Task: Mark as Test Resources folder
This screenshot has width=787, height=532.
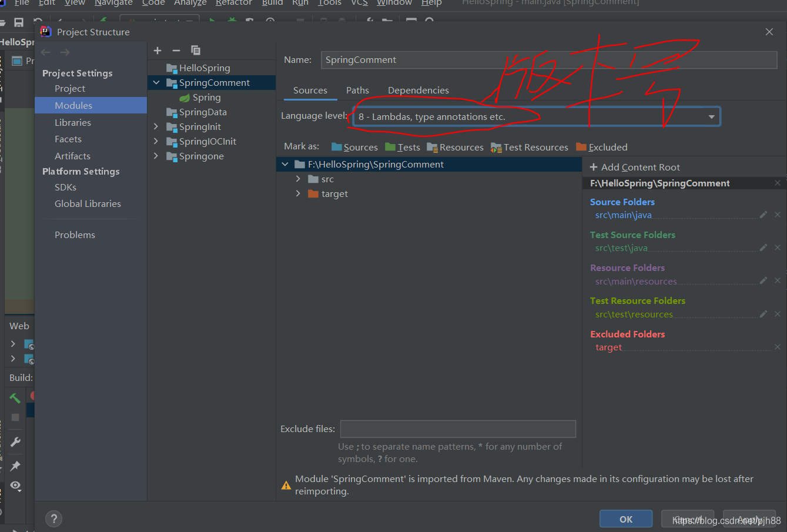Action: click(530, 147)
